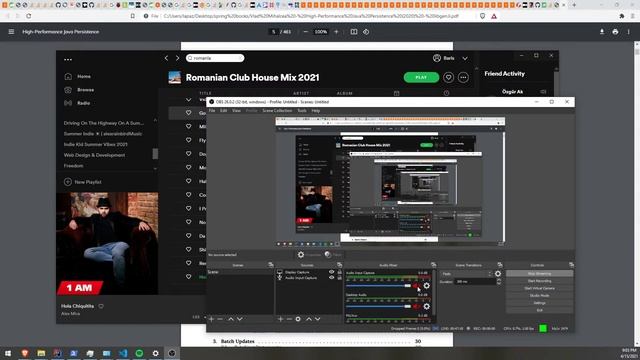This screenshot has height=360, width=640.
Task: Pop out the OBS Sources dock
Action: pos(339,265)
